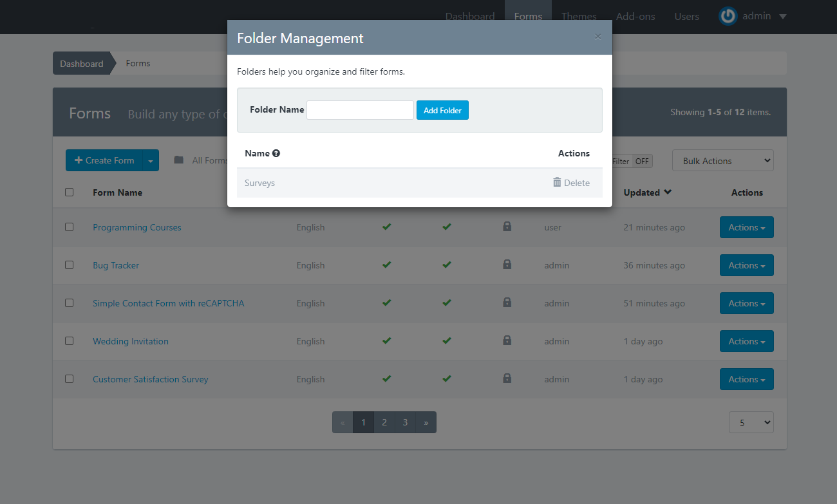This screenshot has height=504, width=837.
Task: Click the folder icon beside All Forms
Action: point(179,160)
